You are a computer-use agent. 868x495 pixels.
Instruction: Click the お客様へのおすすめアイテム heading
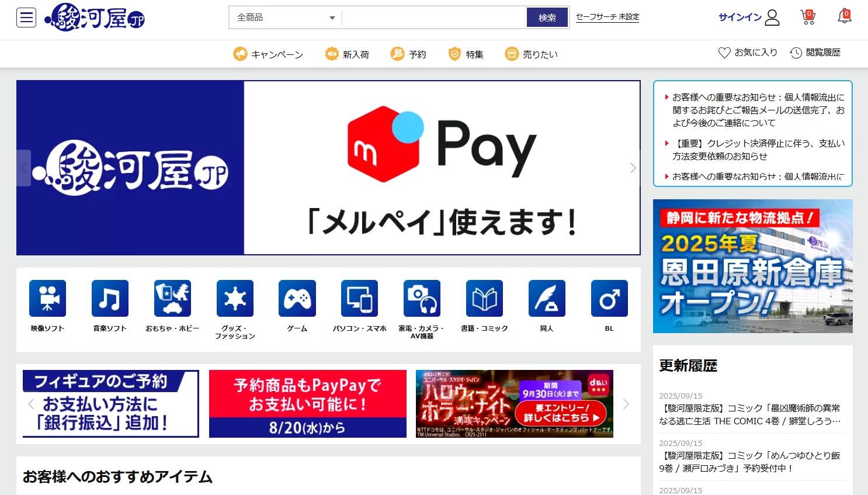click(x=117, y=477)
